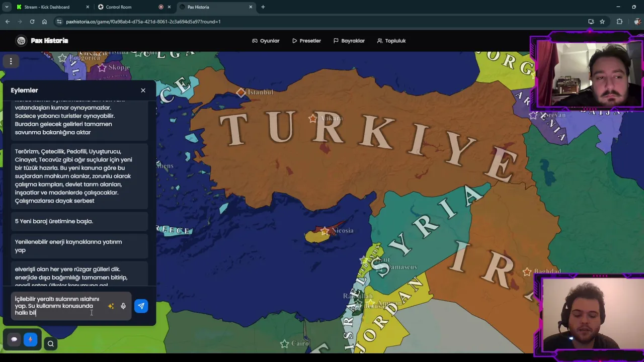Image resolution: width=644 pixels, height=362 pixels.
Task: Click the Cairo star marker
Action: coord(285,344)
